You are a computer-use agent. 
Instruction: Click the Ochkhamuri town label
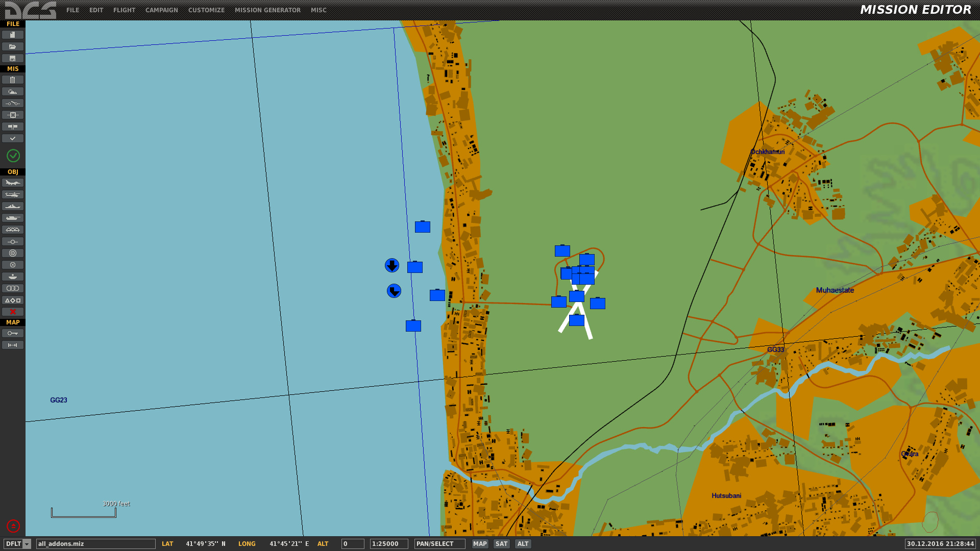768,152
